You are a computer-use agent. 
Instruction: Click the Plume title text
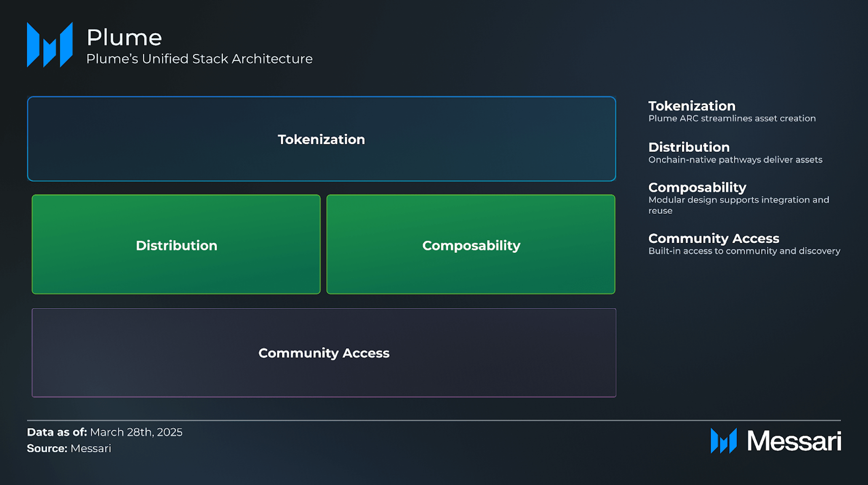pos(124,37)
